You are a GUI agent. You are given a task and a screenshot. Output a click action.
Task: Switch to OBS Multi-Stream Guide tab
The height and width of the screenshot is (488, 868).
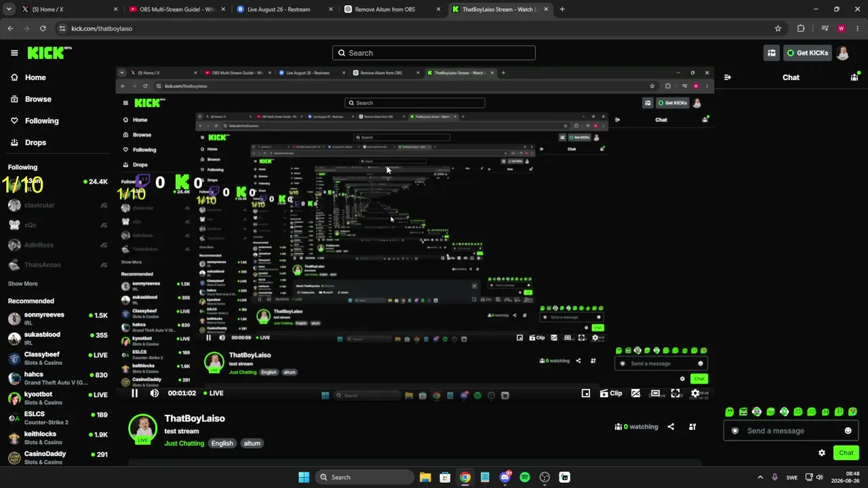pos(177,9)
